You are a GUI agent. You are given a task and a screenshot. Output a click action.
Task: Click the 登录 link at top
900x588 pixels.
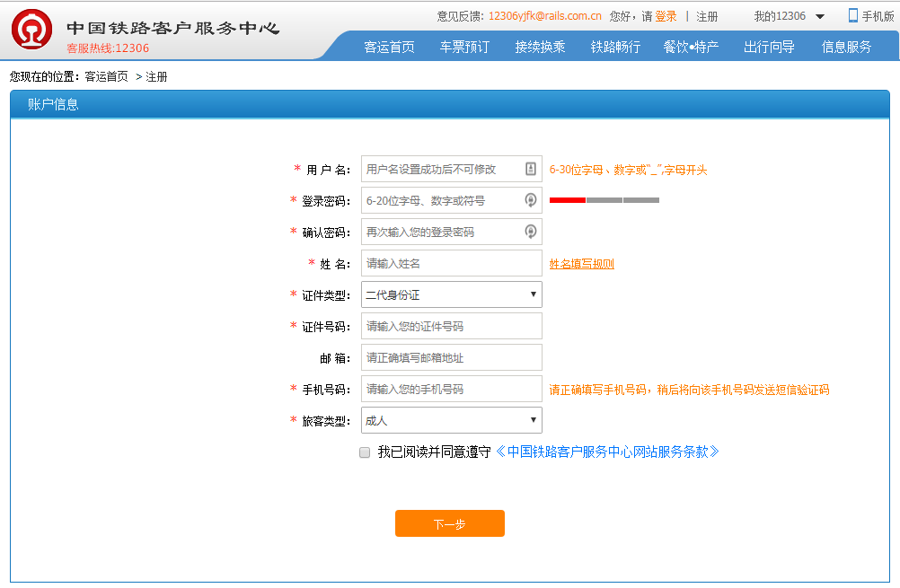[x=666, y=16]
